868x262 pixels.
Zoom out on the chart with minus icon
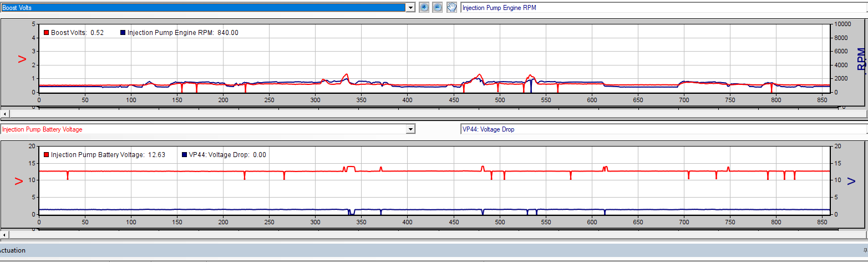tap(438, 8)
